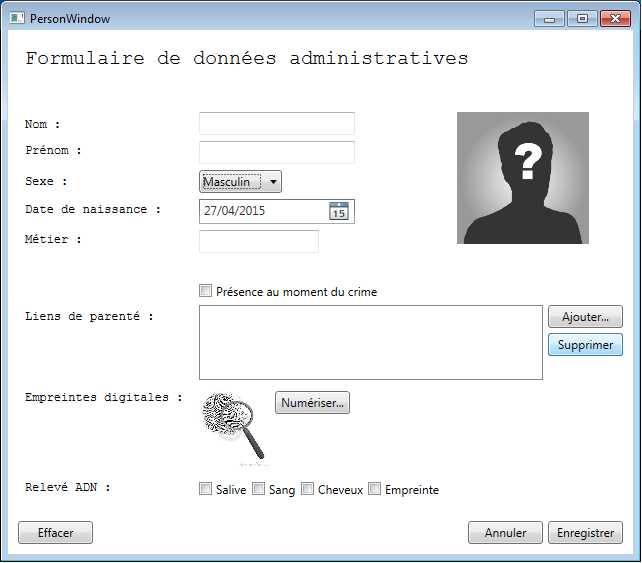Click Enregistrer to save the form
Image resolution: width=642 pixels, height=563 pixels.
(x=585, y=533)
